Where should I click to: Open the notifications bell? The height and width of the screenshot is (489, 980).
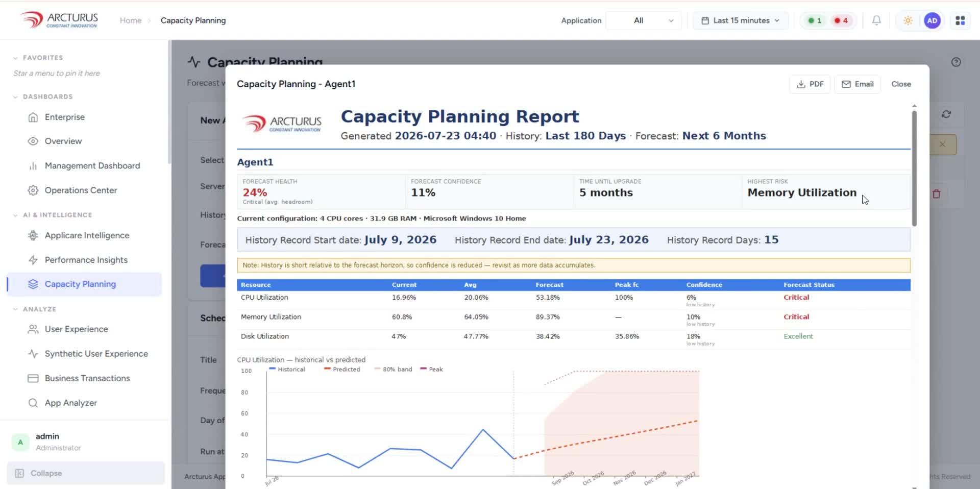pos(876,20)
